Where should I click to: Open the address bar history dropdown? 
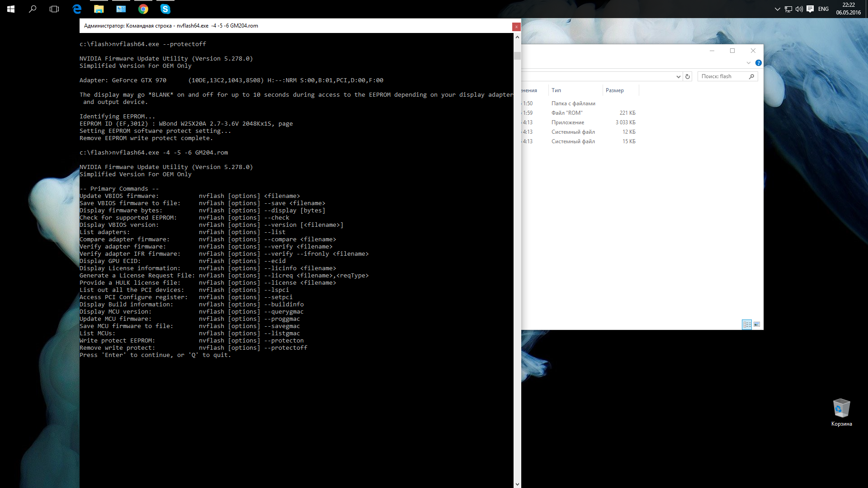pos(678,76)
